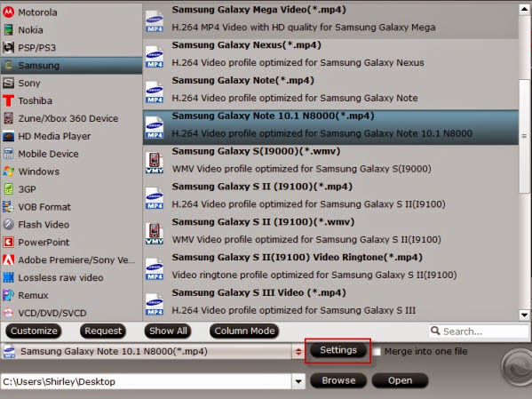This screenshot has height=399, width=532.
Task: Select the Windows category label
Action: pyautogui.click(x=39, y=172)
